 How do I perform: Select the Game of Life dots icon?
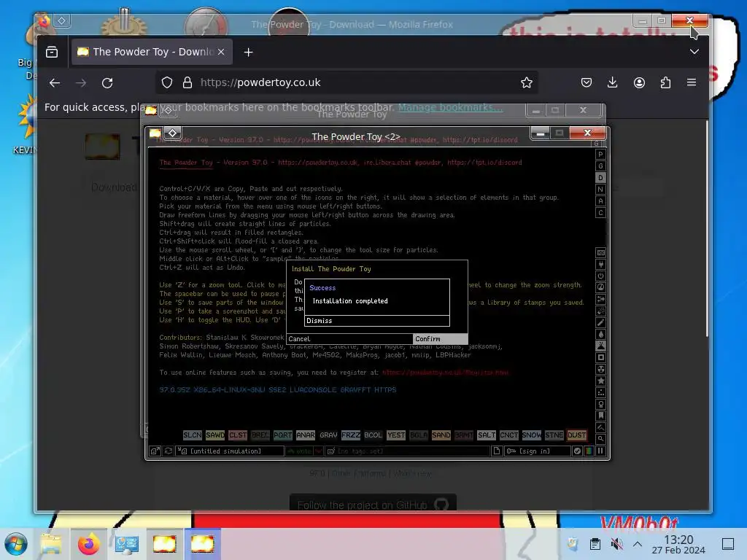click(x=601, y=392)
